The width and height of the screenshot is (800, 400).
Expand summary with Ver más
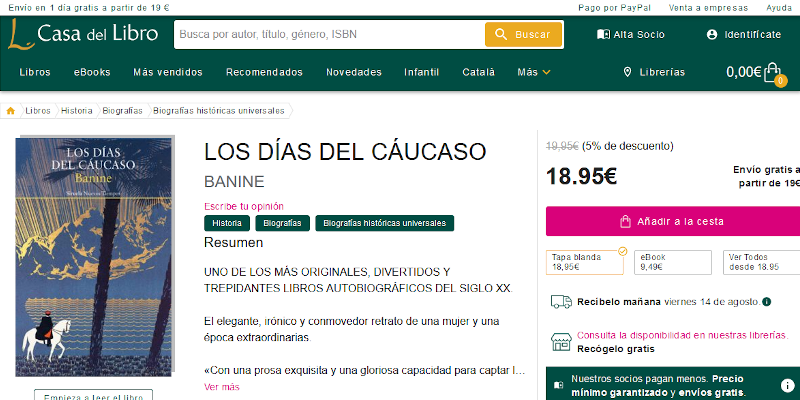[222, 387]
